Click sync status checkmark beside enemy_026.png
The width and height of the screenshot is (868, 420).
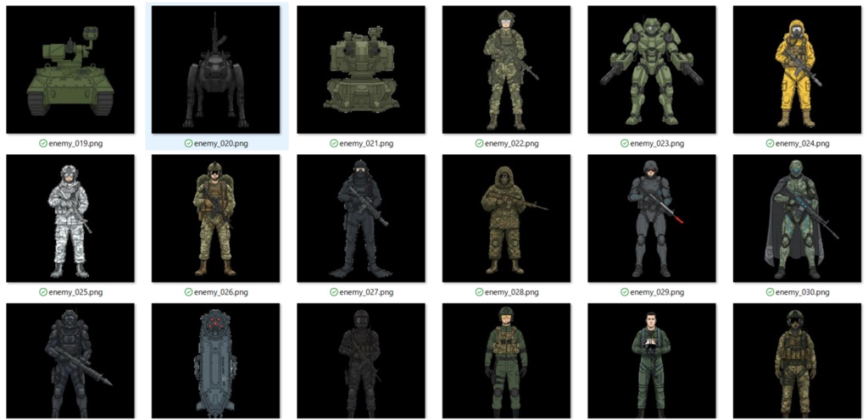(x=189, y=292)
